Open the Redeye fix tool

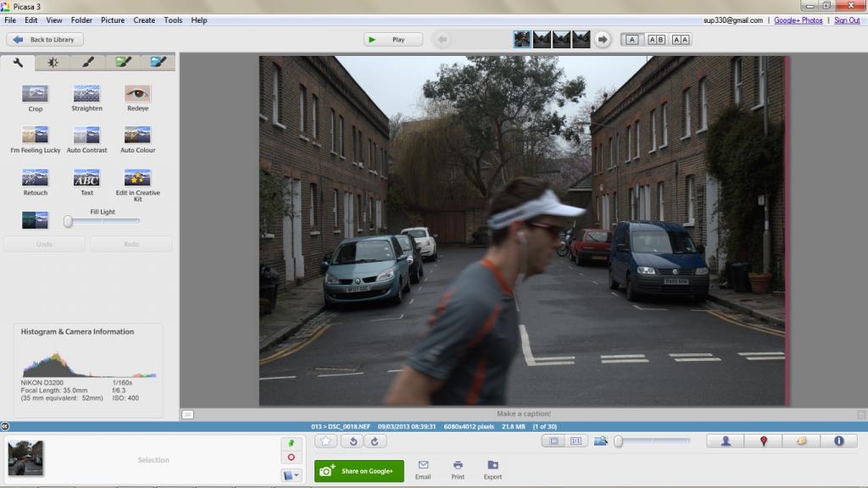click(x=137, y=94)
